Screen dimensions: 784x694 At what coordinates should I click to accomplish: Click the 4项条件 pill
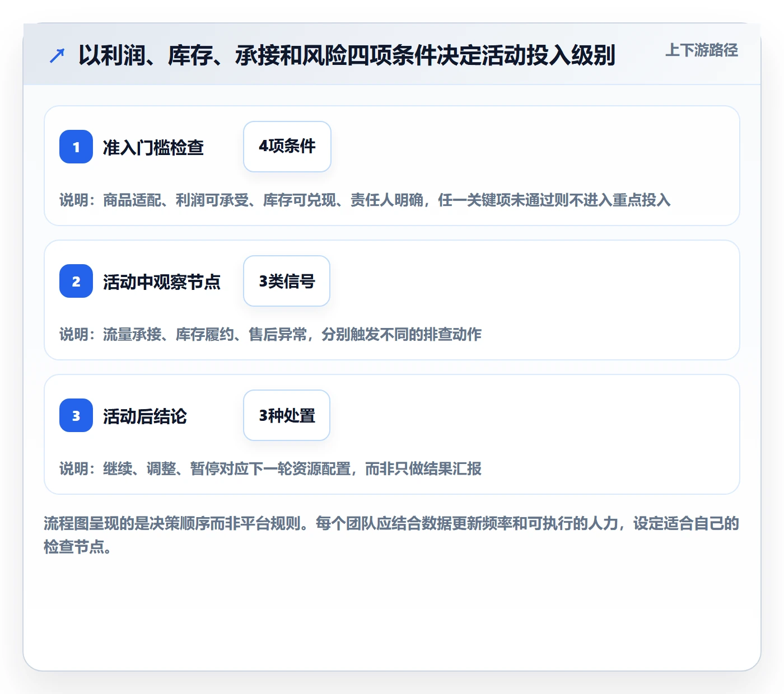(x=287, y=147)
